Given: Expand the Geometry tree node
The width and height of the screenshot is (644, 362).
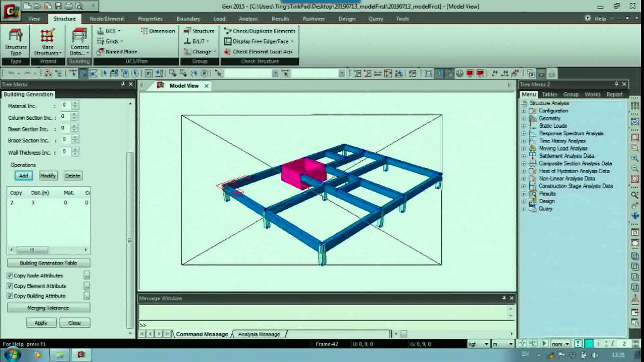Looking at the screenshot, I should tap(524, 118).
